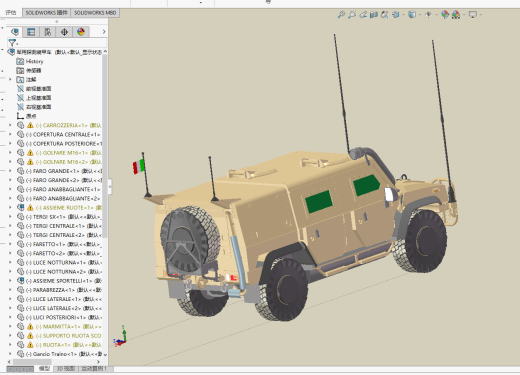The height and width of the screenshot is (375, 520).
Task: Click the tree's horizontal scrollbar thumb
Action: (32, 362)
